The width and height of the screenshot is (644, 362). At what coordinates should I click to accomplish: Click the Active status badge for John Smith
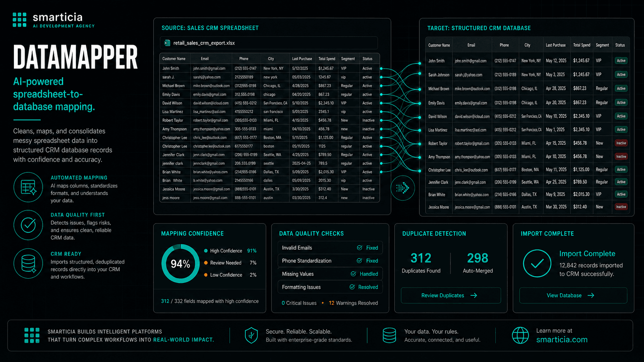coord(621,61)
